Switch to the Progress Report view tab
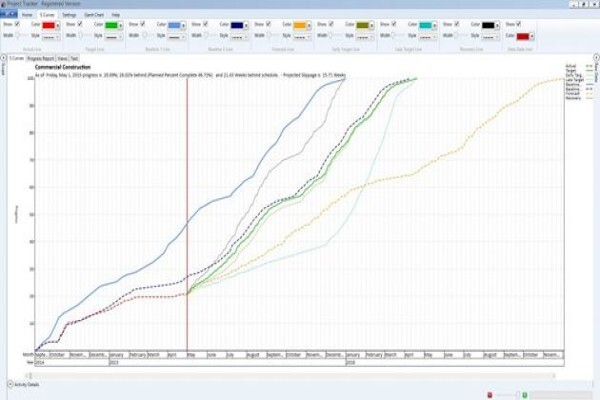Image resolution: width=600 pixels, height=400 pixels. pyautogui.click(x=41, y=59)
